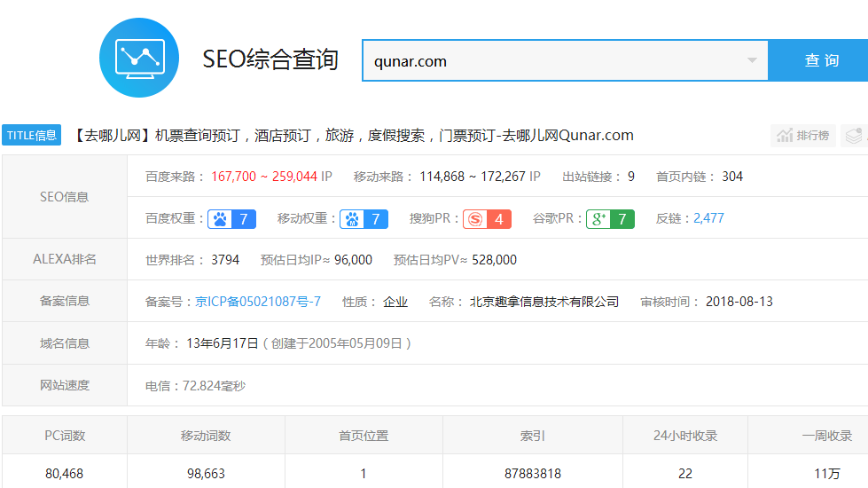The width and height of the screenshot is (868, 488).
Task: Click 24小时收录 value 22
Action: [685, 474]
